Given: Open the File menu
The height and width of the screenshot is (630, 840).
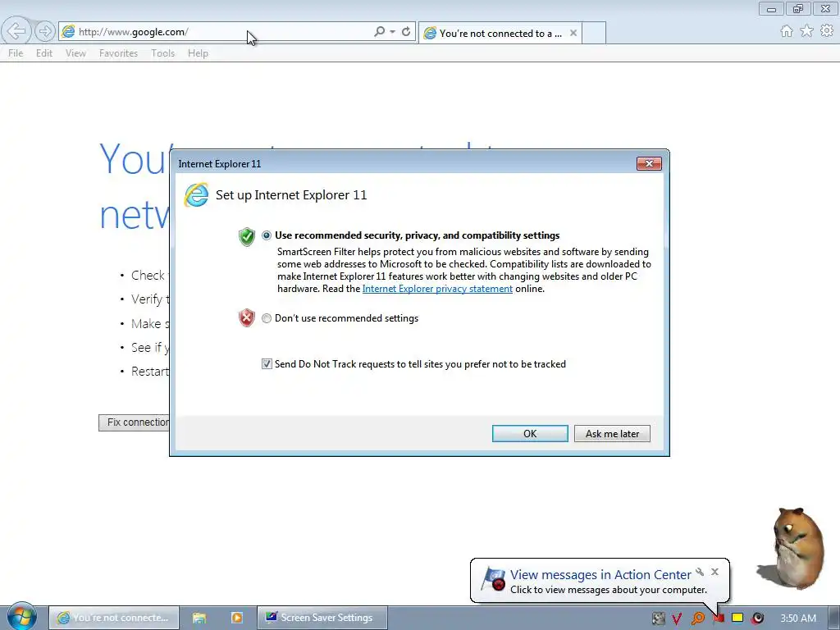Looking at the screenshot, I should coord(16,53).
